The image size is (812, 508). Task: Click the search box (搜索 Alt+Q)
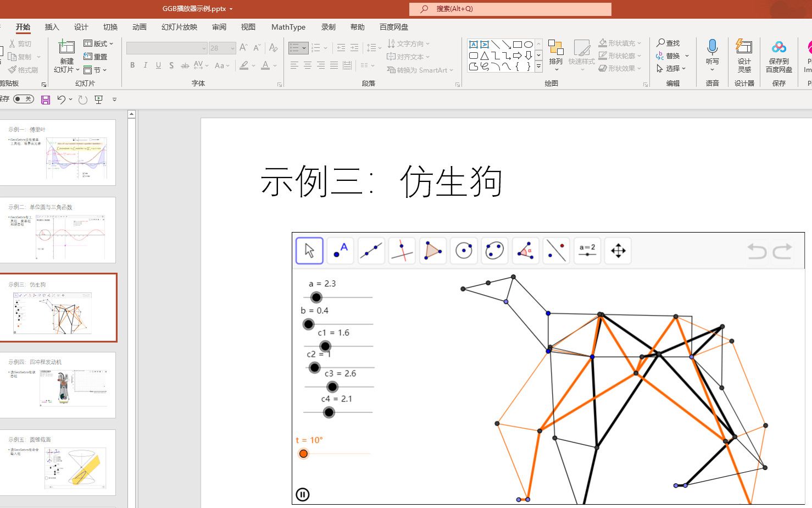tap(510, 9)
